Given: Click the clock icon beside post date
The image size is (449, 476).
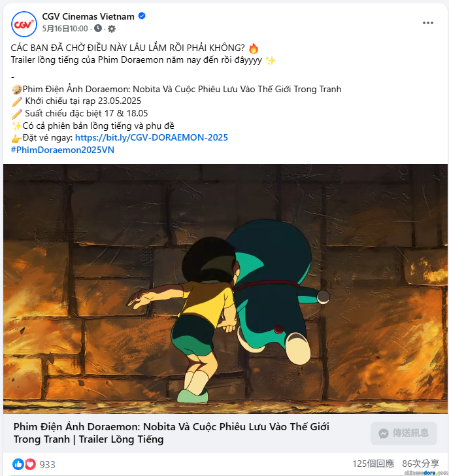Looking at the screenshot, I should pyautogui.click(x=98, y=29).
